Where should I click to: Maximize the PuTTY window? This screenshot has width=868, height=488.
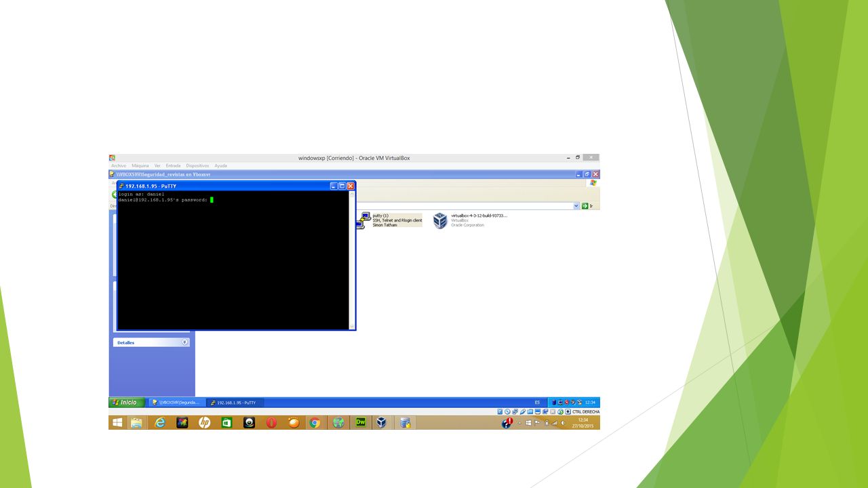[342, 186]
